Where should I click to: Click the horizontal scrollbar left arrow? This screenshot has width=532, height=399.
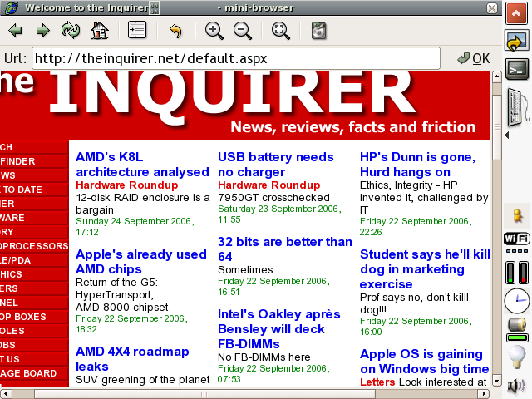pos(6,394)
